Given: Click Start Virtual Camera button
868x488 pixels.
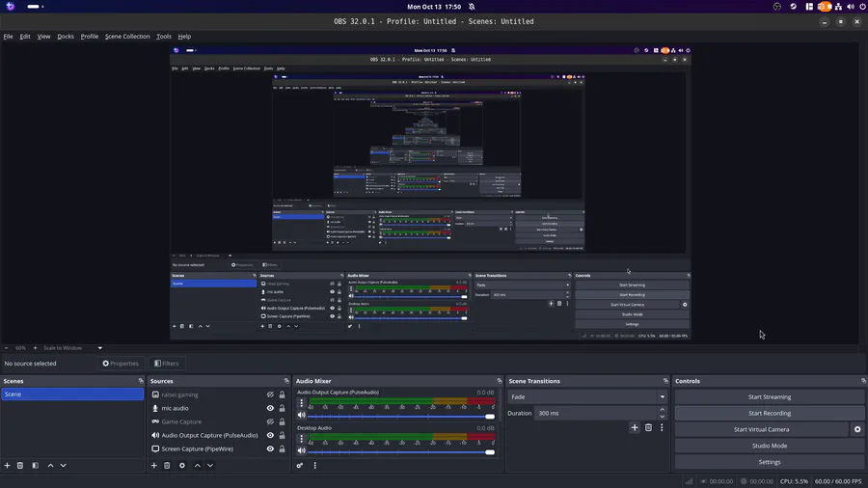Looking at the screenshot, I should coord(761,429).
